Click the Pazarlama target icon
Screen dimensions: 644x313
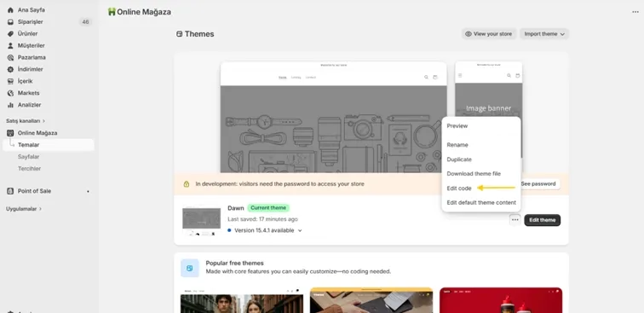[10, 58]
